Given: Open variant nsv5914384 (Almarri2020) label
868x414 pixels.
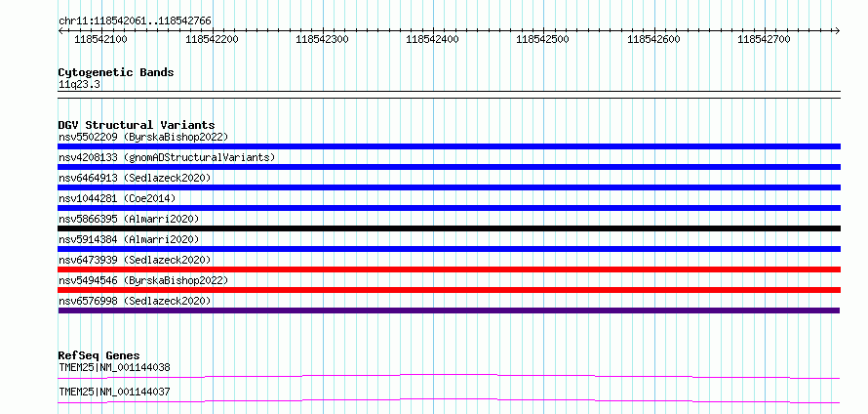Looking at the screenshot, I should (x=129, y=239).
